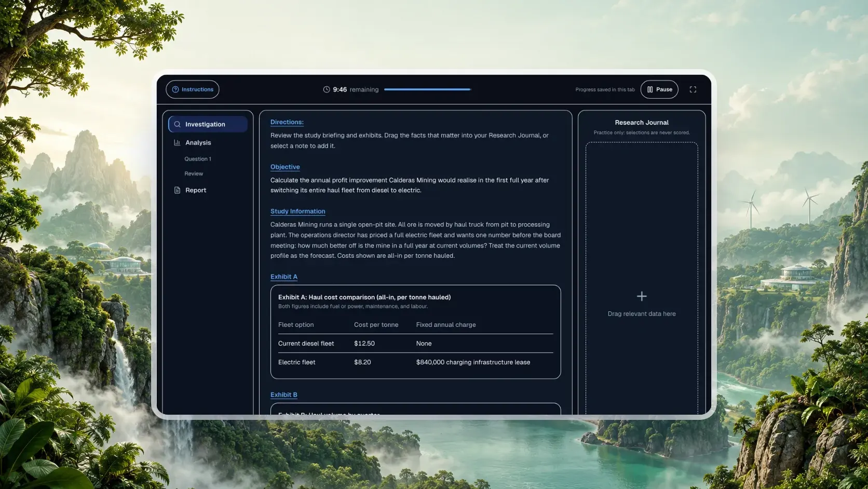Select the $12.50 cost per tonne value
The width and height of the screenshot is (868, 489).
[x=364, y=343]
